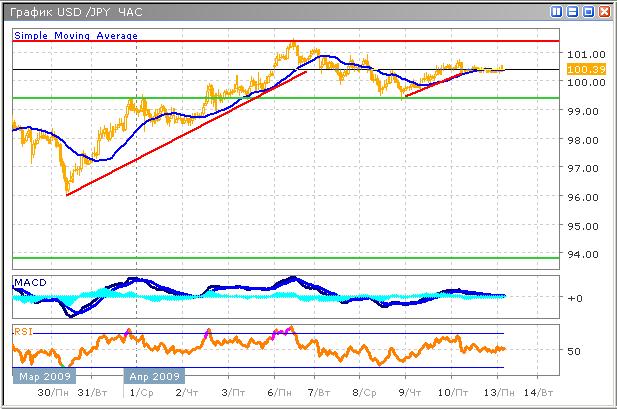The height and width of the screenshot is (409, 617).
Task: Click the chart title 'График USD /JPY ЧАС'
Action: click(x=76, y=12)
